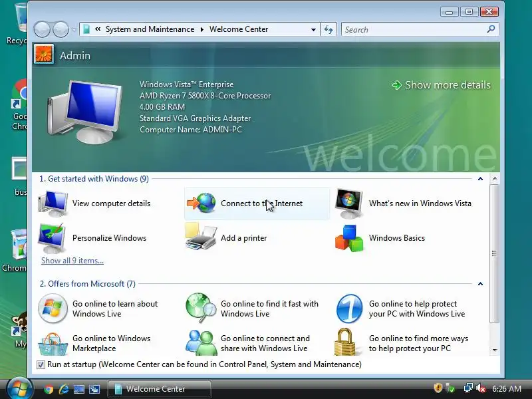The height and width of the screenshot is (399, 532).
Task: Click Switch between windows Quick Launch icon
Action: point(94,389)
